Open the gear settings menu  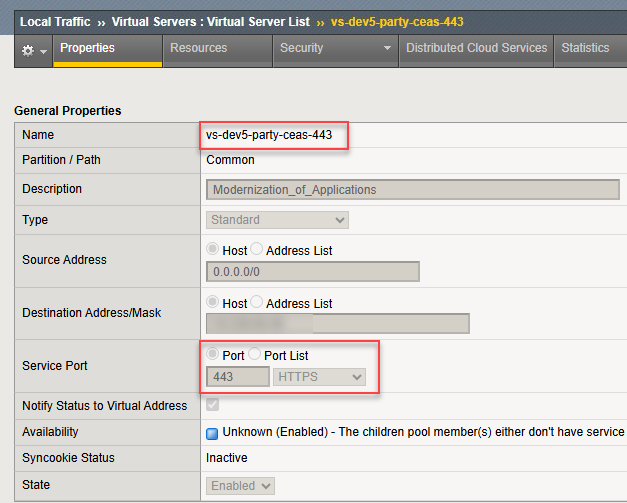(x=33, y=49)
